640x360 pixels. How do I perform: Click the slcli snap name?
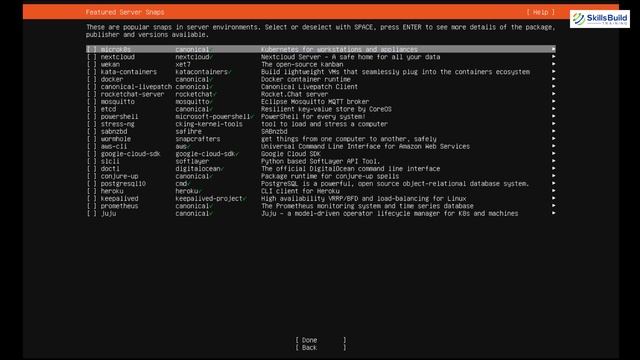pos(110,161)
